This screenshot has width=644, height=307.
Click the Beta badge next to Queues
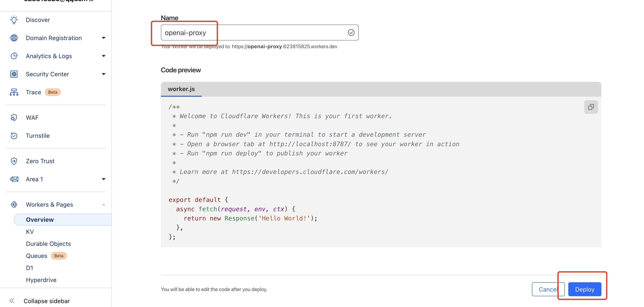click(x=59, y=256)
